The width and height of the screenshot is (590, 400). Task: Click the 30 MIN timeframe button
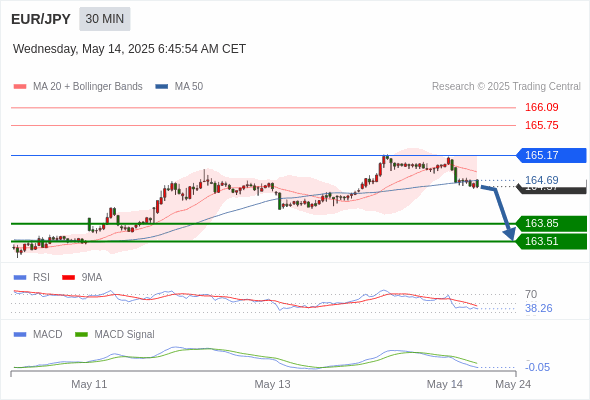[105, 19]
